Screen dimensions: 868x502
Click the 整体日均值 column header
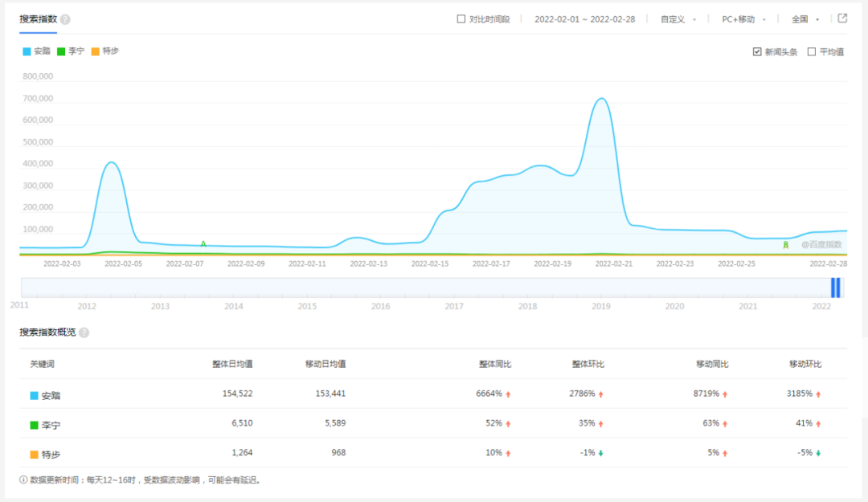[x=232, y=364]
